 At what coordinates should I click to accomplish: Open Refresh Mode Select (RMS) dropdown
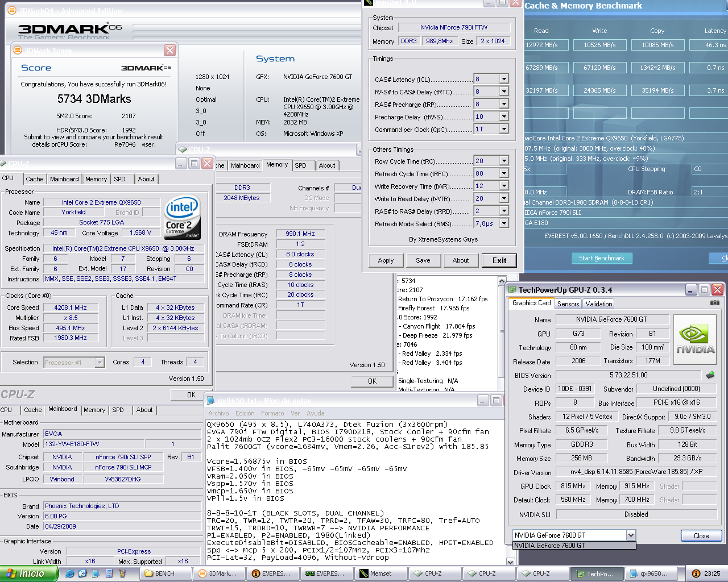[x=504, y=223]
